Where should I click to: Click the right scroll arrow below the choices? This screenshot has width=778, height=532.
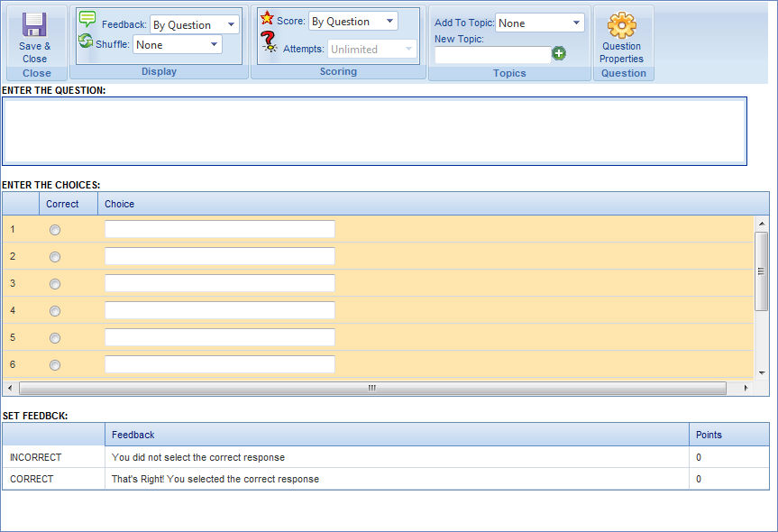[x=746, y=388]
